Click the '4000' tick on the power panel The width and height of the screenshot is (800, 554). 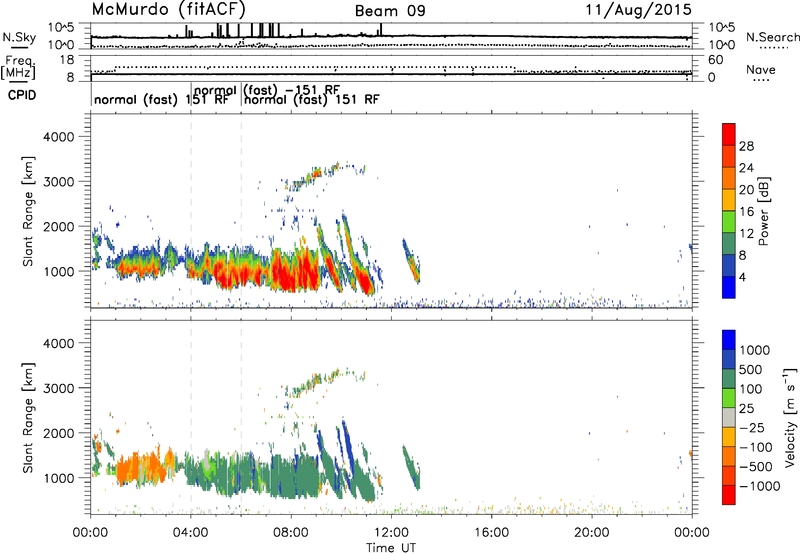pos(59,137)
